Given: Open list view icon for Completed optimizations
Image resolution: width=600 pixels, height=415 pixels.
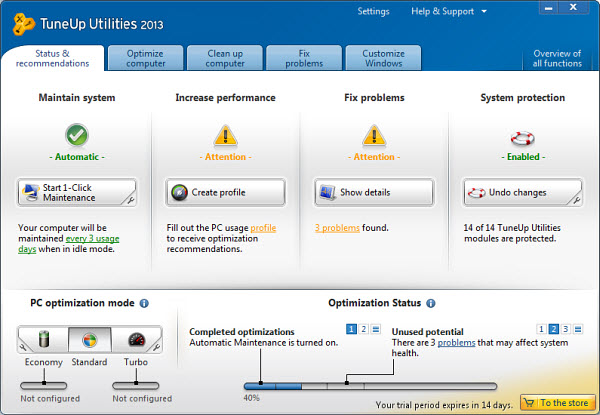Looking at the screenshot, I should coord(375,328).
